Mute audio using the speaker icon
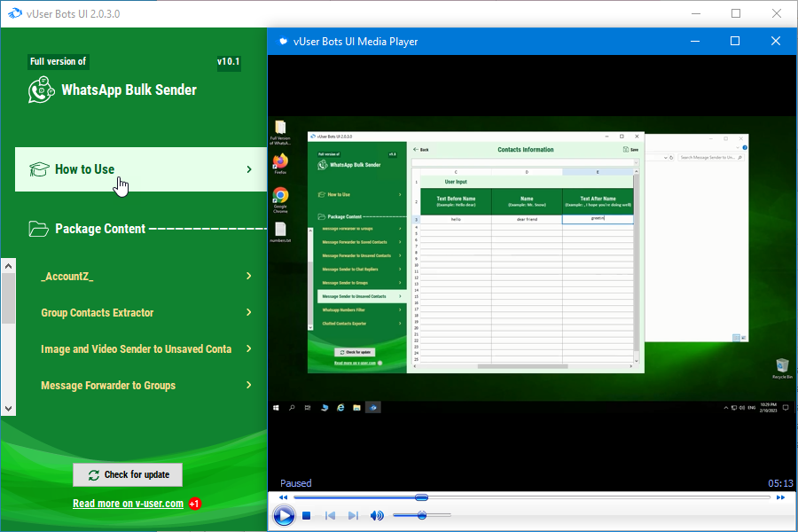Image resolution: width=798 pixels, height=532 pixels. (x=377, y=516)
